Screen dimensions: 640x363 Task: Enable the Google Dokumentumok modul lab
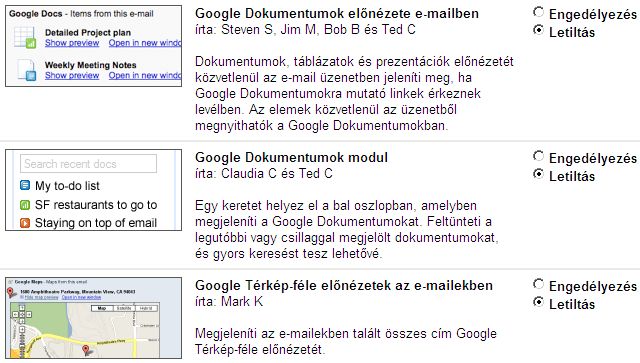pyautogui.click(x=538, y=156)
